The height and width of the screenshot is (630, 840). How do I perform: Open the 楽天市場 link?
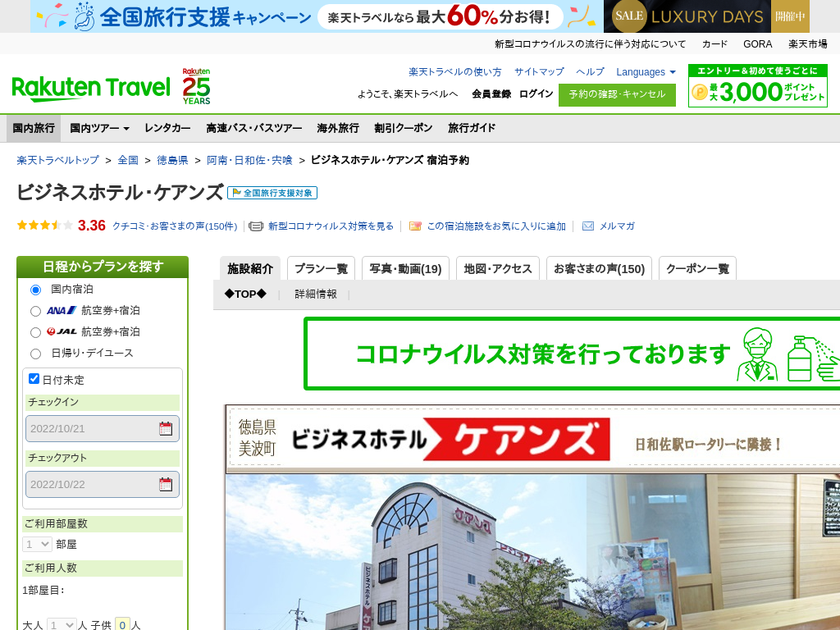[807, 44]
